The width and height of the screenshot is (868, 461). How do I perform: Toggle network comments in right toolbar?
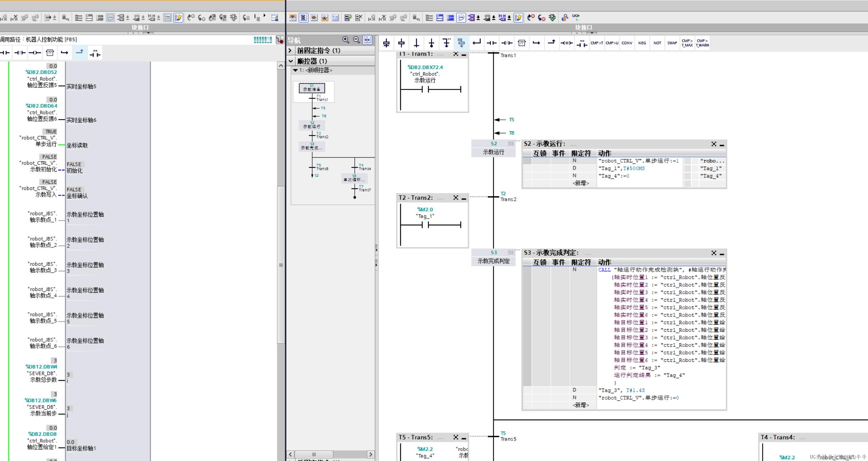461,17
